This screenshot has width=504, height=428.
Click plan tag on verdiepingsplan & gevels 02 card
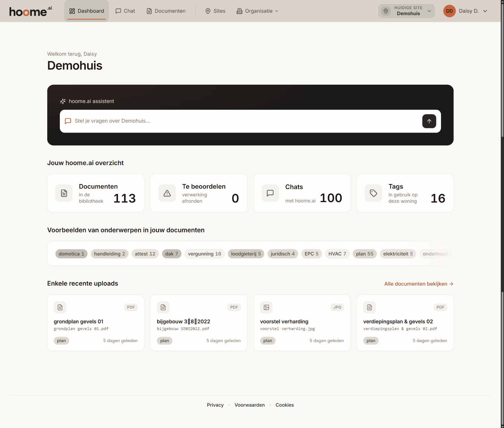[371, 341]
